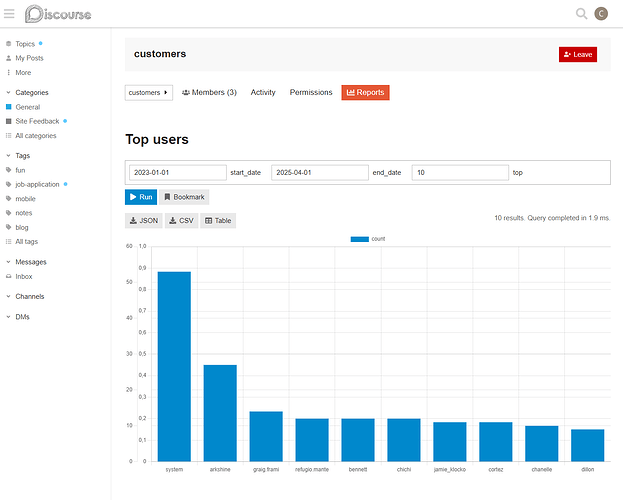Download results via JSON icon button

click(x=144, y=221)
